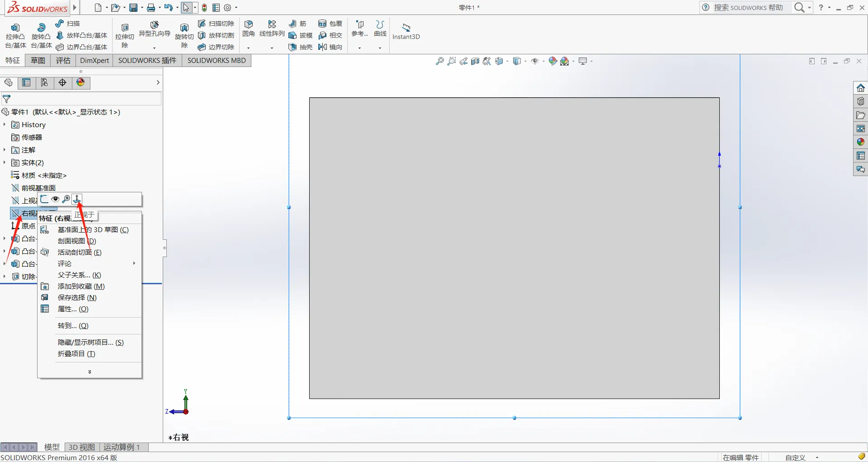868x462 pixels.
Task: Activate the 旋转切除 revolved cut tool
Action: (x=184, y=35)
